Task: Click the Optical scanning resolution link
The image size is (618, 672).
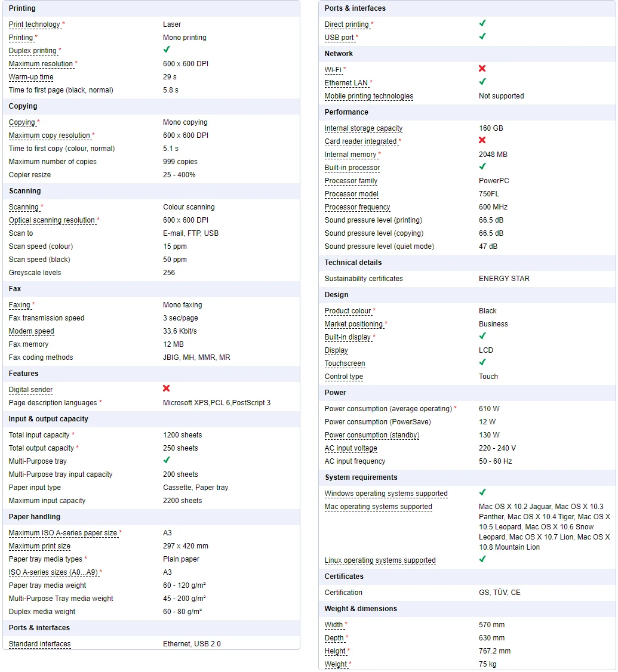Action: pyautogui.click(x=52, y=220)
